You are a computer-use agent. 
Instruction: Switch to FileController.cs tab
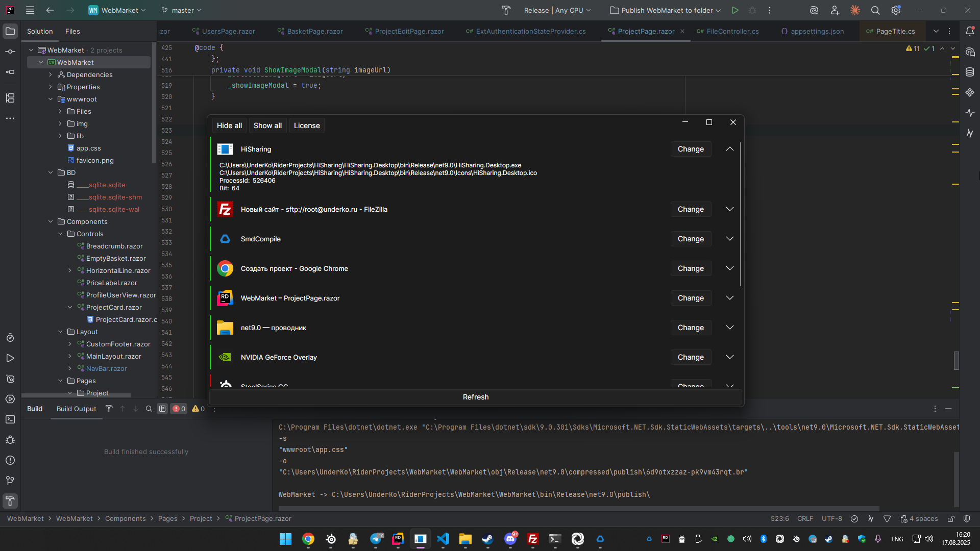point(732,31)
